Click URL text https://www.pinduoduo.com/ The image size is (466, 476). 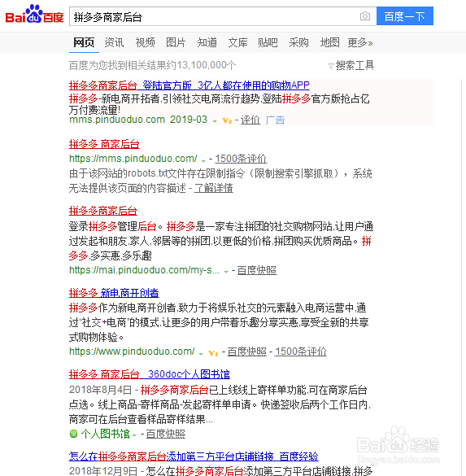click(132, 352)
